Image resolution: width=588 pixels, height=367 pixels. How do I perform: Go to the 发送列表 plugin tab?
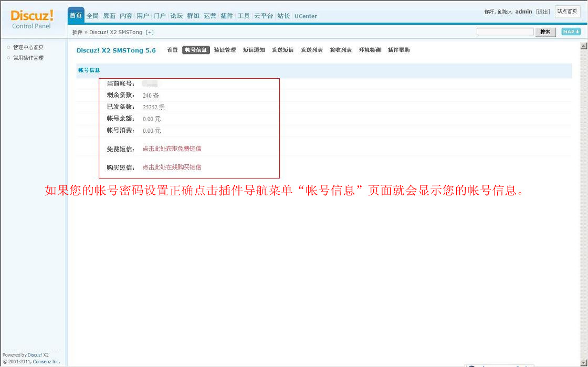tap(312, 50)
